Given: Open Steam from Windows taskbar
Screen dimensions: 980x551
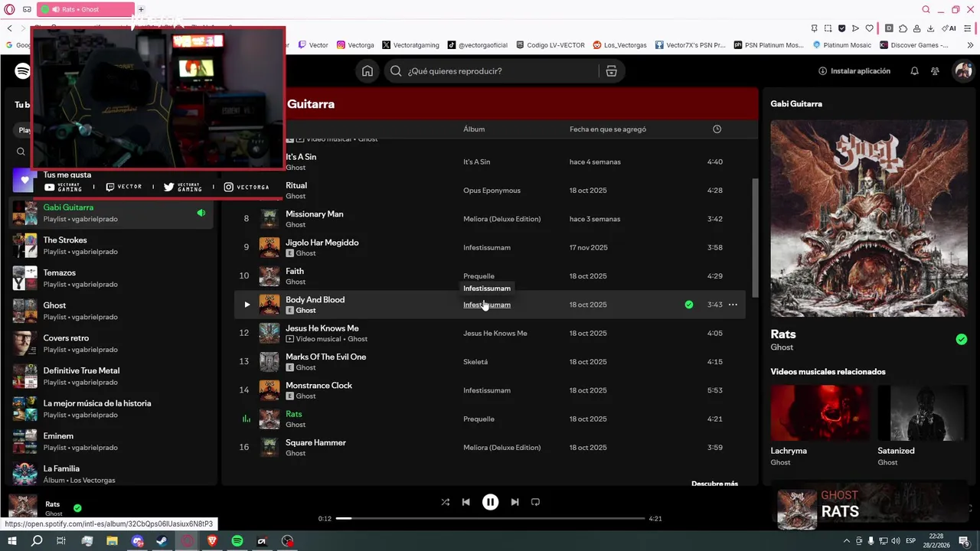Looking at the screenshot, I should tap(162, 541).
